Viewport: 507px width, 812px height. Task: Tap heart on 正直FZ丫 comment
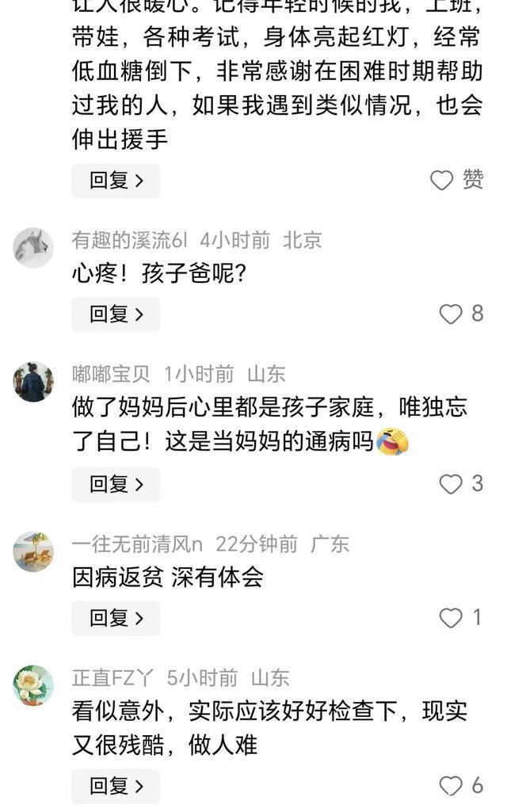click(450, 786)
